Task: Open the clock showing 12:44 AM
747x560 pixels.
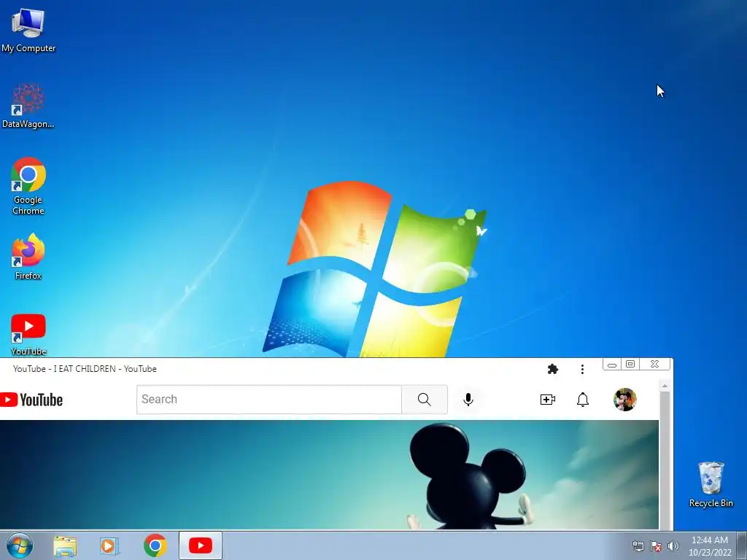Action: coord(709,546)
